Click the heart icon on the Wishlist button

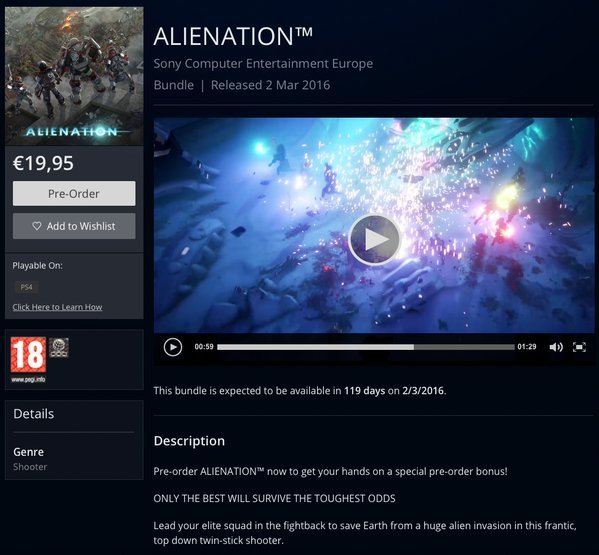point(37,226)
